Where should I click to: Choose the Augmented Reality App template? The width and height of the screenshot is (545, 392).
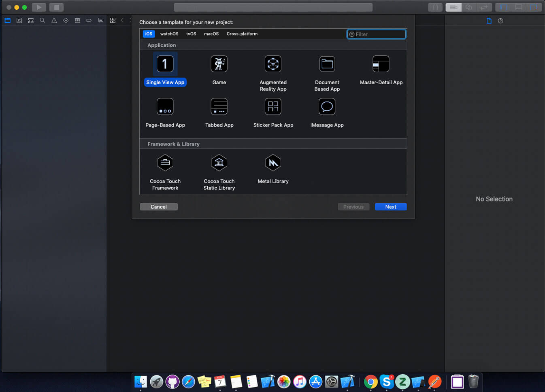pos(273,64)
